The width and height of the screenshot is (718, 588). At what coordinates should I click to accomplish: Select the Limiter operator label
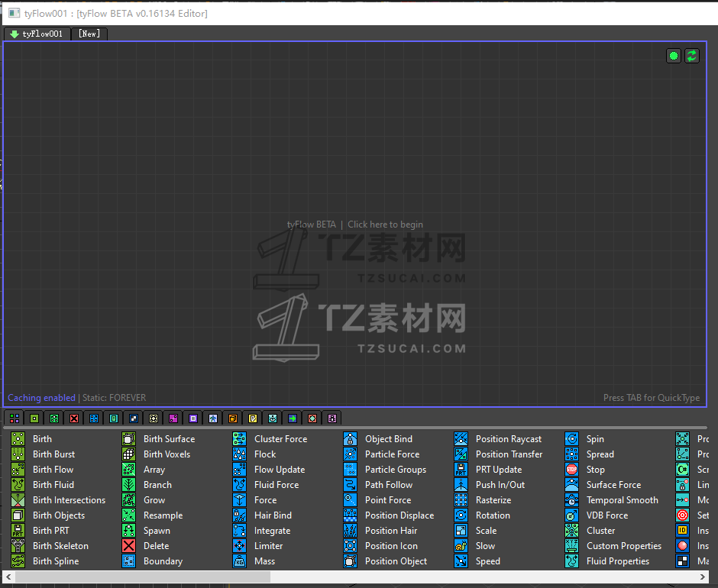coord(268,546)
